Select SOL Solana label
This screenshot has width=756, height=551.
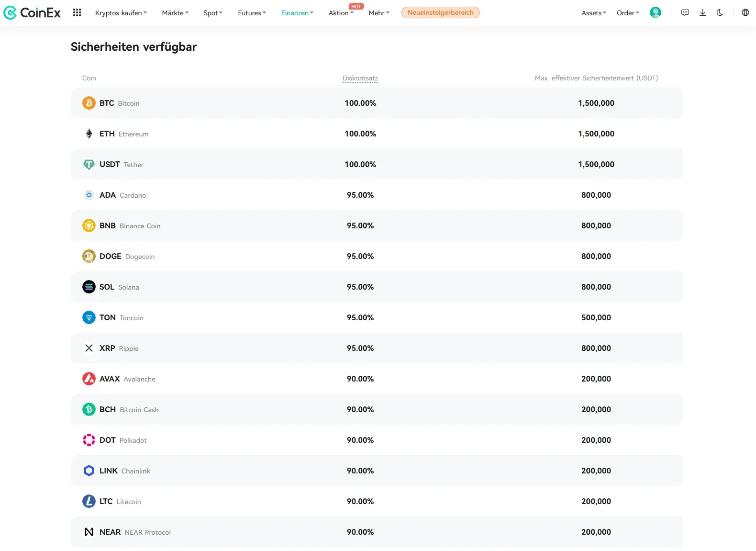pos(120,287)
